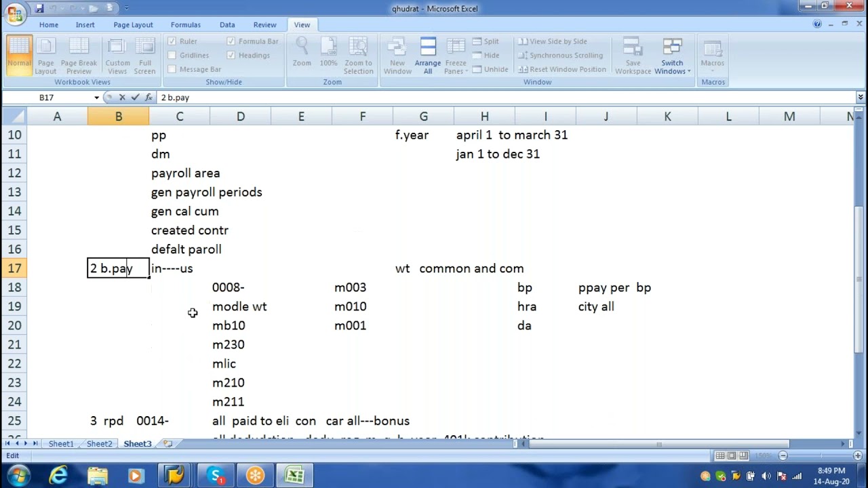This screenshot has height=488, width=868.
Task: Click the horizontal scrollbar
Action: pyautogui.click(x=658, y=444)
